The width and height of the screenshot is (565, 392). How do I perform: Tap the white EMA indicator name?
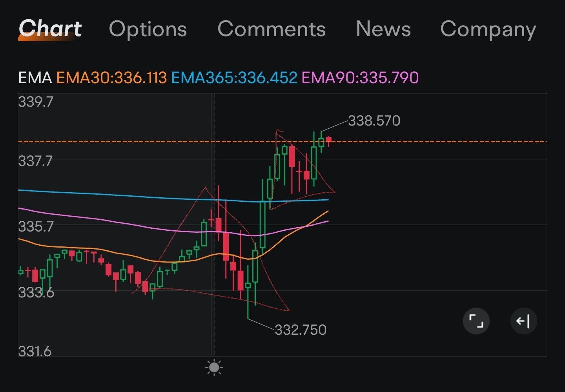[x=35, y=78]
